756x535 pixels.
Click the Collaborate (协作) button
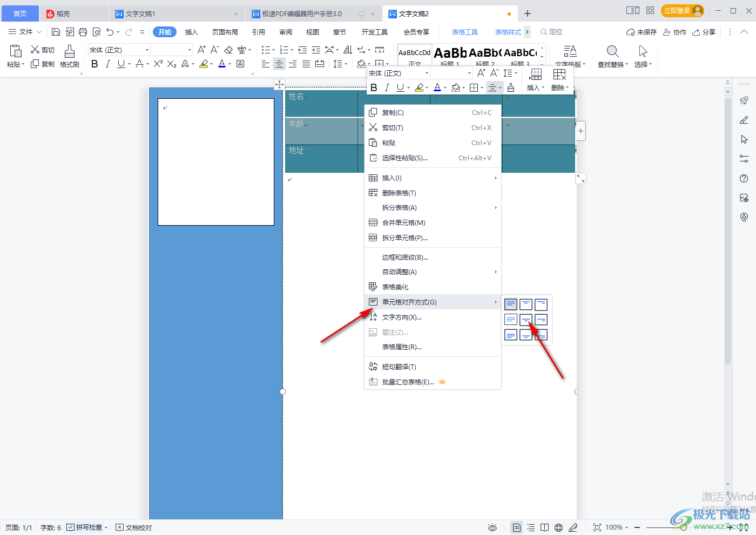click(675, 32)
